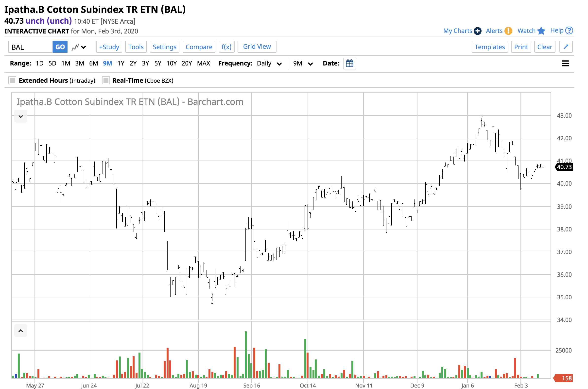Expand the chart type dropdown arrow

(x=84, y=47)
